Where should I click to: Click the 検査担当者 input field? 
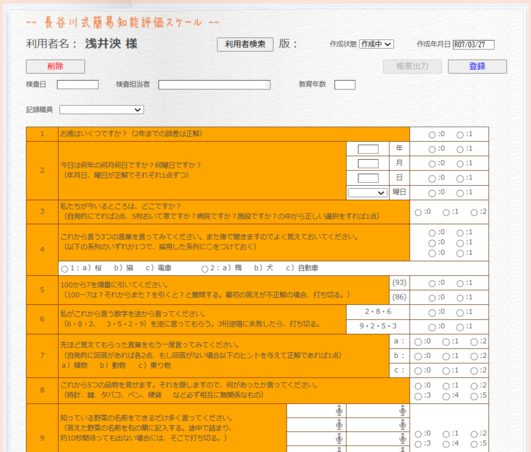(x=214, y=85)
